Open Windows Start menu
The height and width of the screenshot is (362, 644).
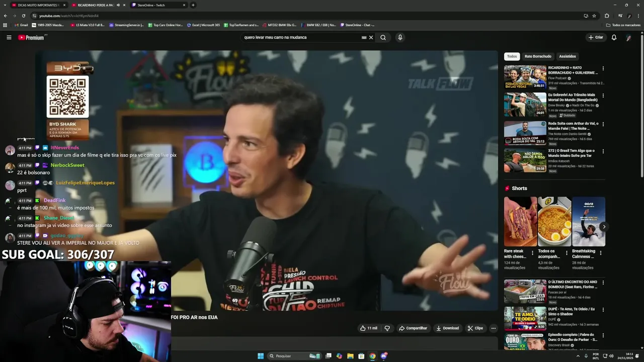[261, 356]
